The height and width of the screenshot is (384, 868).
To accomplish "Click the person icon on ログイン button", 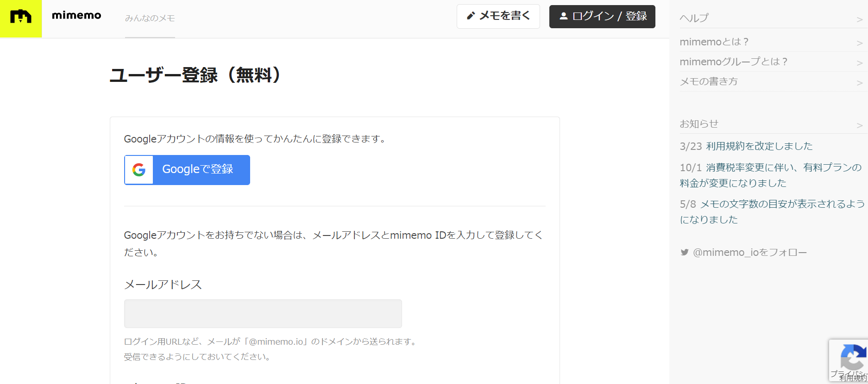I will coord(563,16).
